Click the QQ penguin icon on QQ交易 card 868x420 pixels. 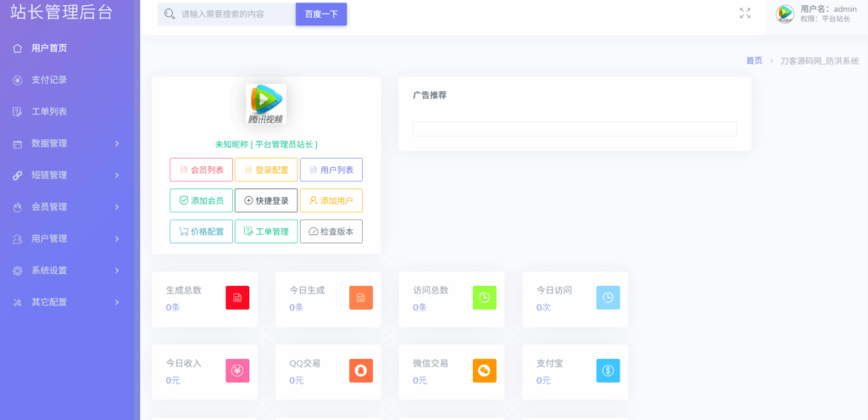[361, 371]
